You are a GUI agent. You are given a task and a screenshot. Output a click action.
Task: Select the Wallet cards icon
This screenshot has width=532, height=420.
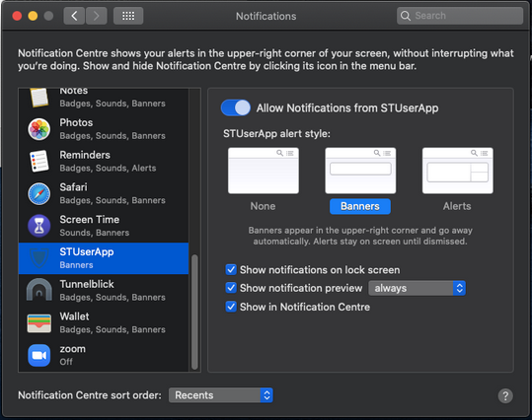[39, 323]
